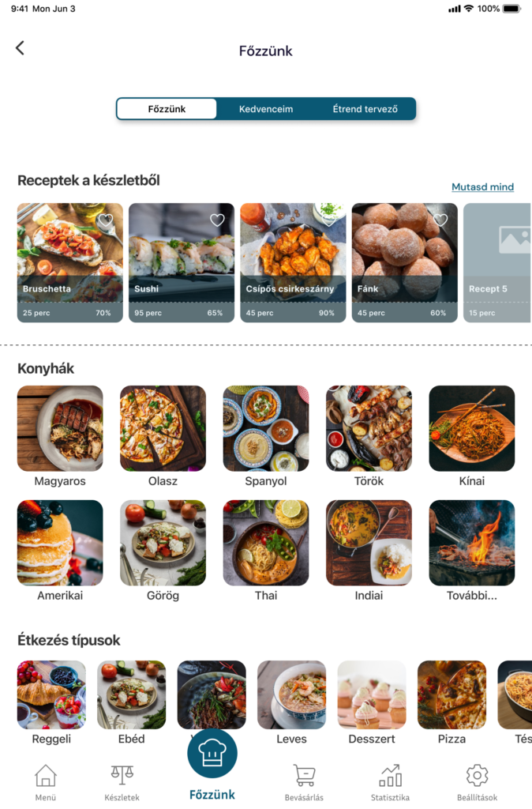Open Statisztika chart icon
This screenshot has width=532, height=809.
[x=390, y=775]
